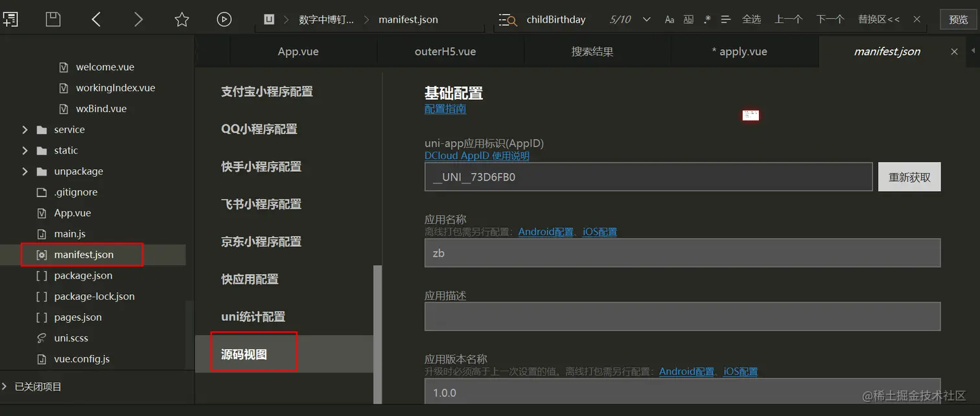Click the static folder icon
Image resolution: width=980 pixels, height=416 pixels.
42,150
